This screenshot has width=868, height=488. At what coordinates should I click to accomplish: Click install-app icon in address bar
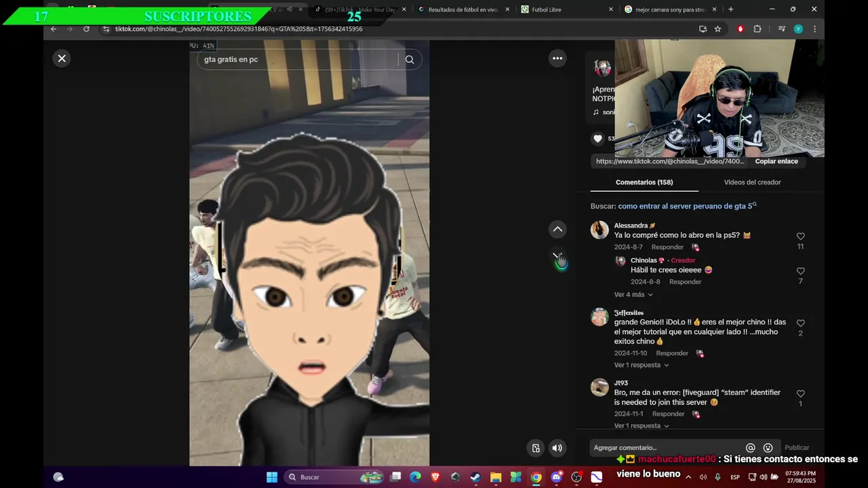703,29
